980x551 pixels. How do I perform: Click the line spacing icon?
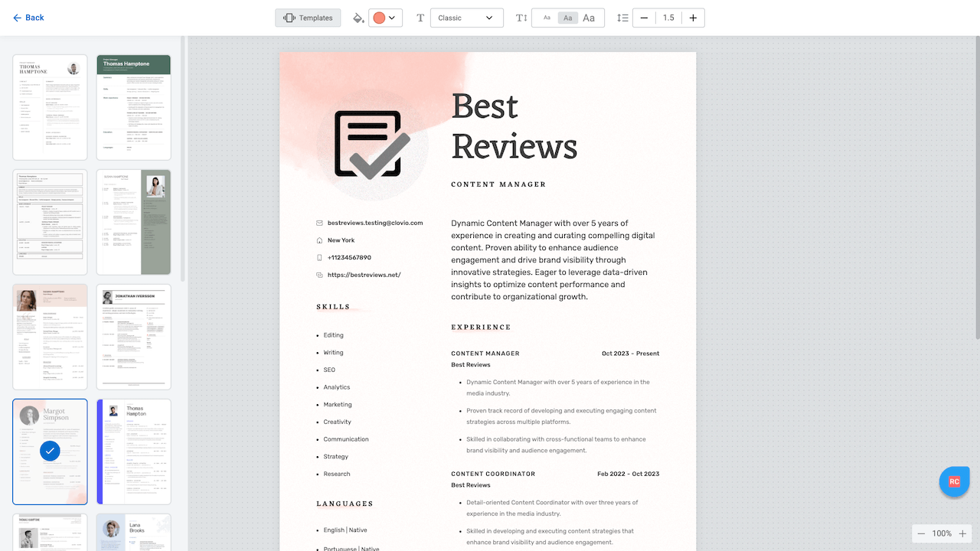pos(622,17)
